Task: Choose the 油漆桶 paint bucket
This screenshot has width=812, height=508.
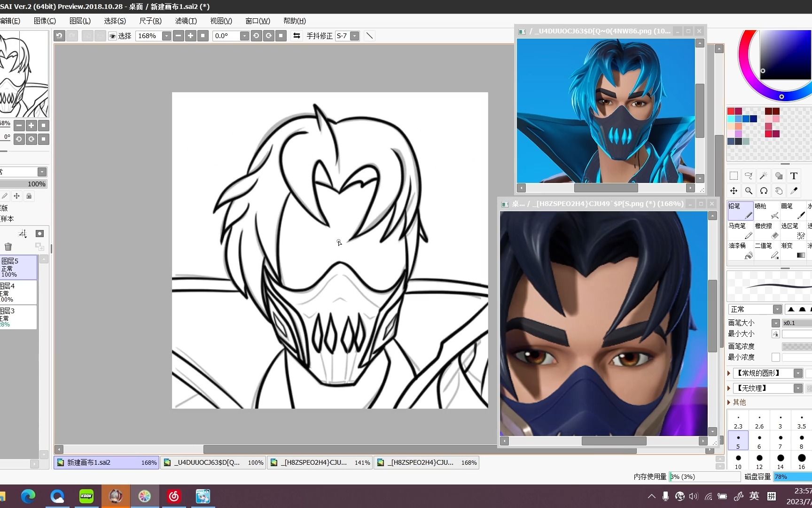Action: tap(741, 251)
